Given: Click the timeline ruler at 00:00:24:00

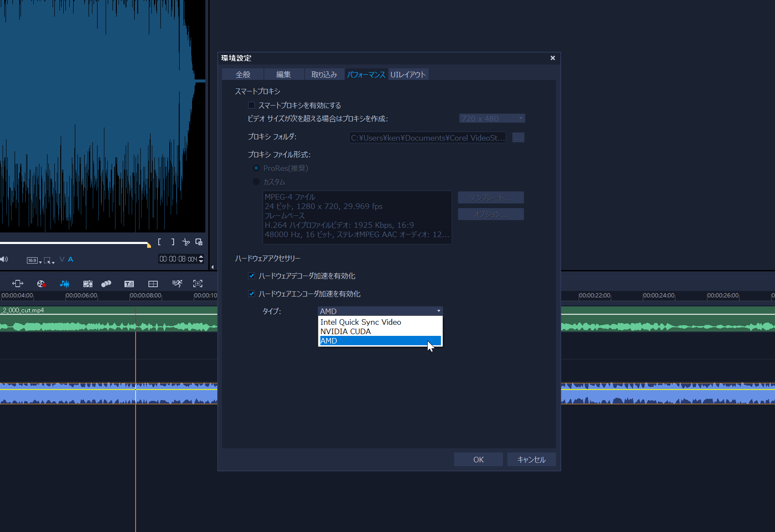Looking at the screenshot, I should coord(659,295).
